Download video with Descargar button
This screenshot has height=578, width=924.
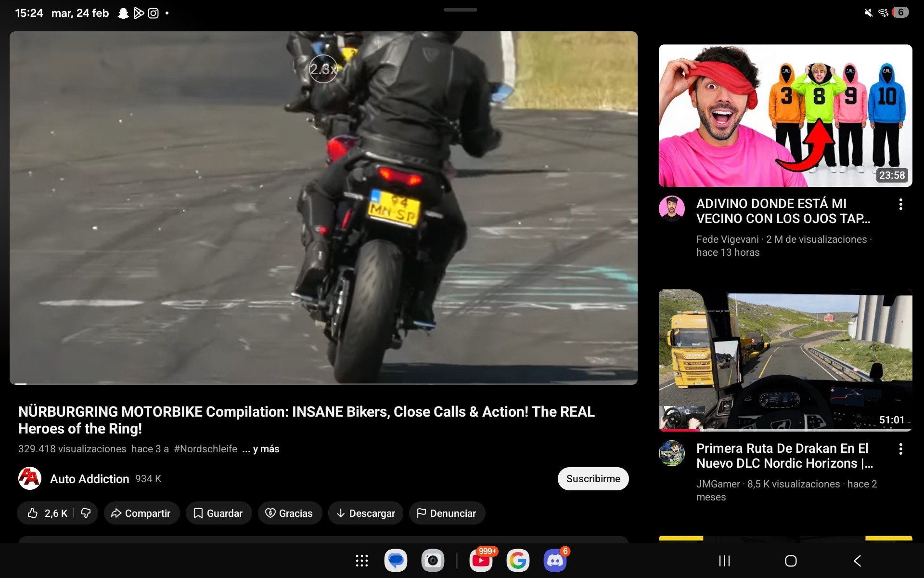pos(366,513)
